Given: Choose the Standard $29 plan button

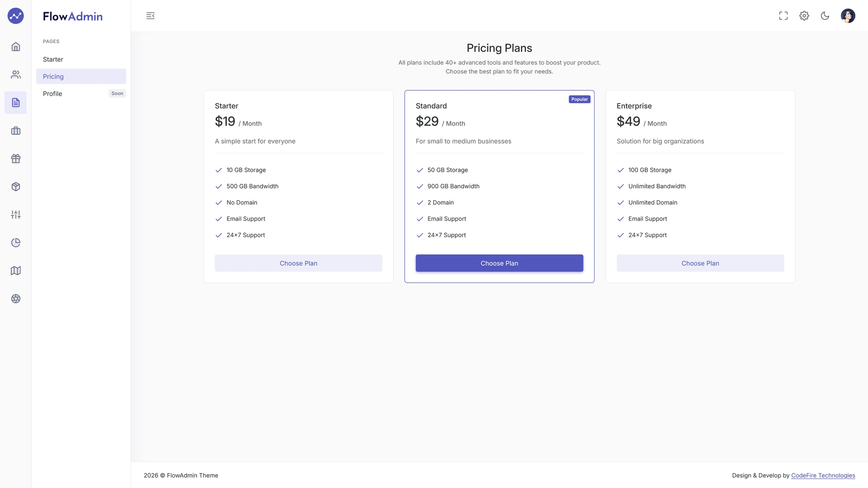Looking at the screenshot, I should pos(500,263).
